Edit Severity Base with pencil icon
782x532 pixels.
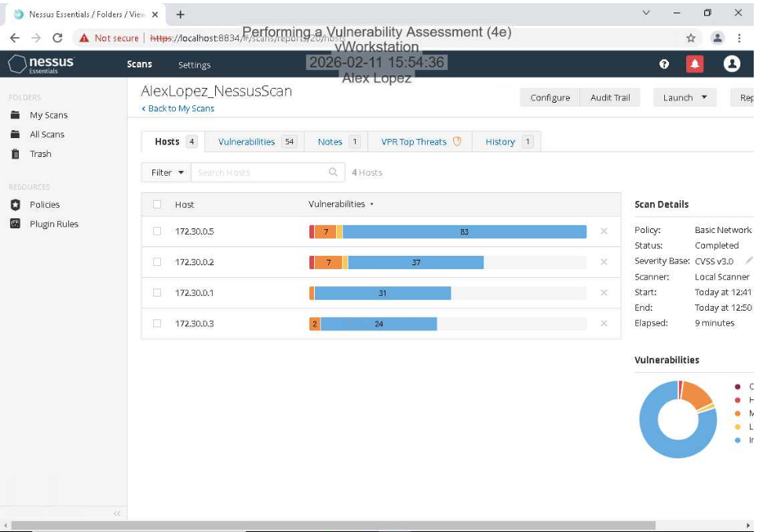point(748,261)
